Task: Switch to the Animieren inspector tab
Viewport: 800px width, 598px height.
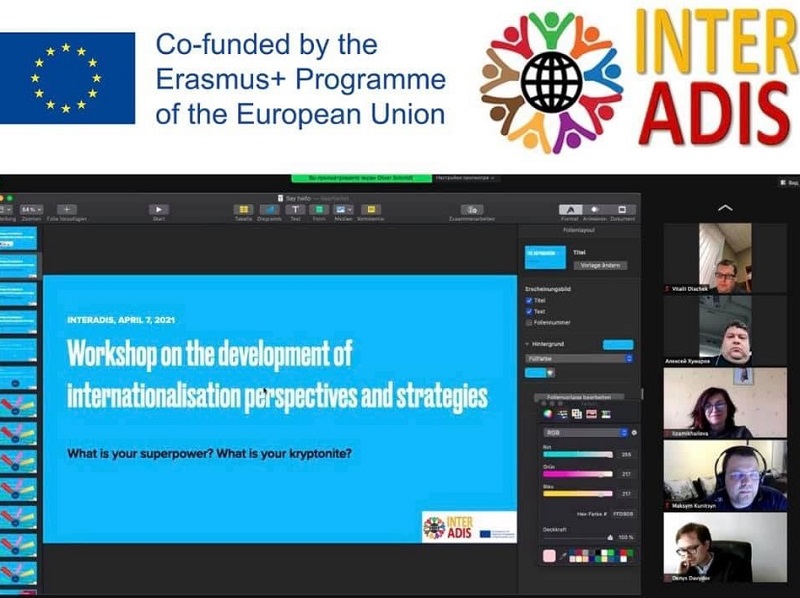Action: point(594,210)
